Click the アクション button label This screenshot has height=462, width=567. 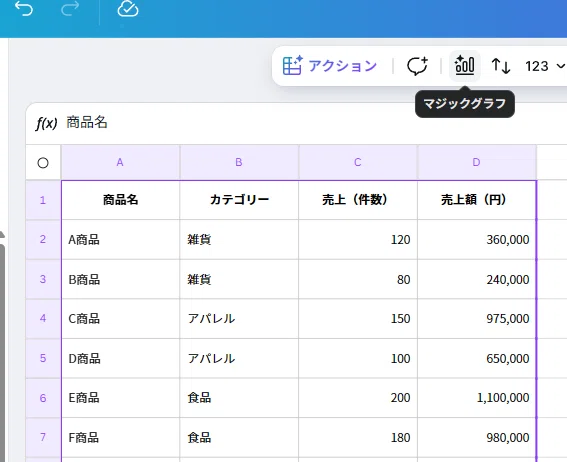(342, 66)
